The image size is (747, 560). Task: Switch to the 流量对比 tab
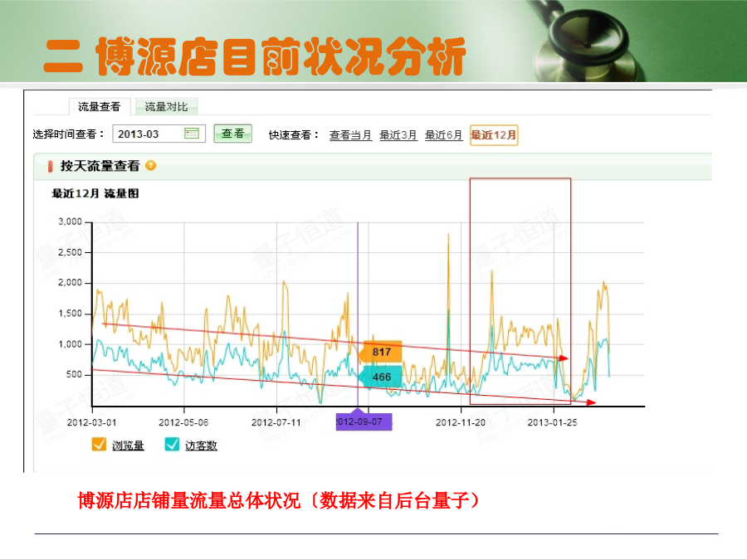coord(166,107)
